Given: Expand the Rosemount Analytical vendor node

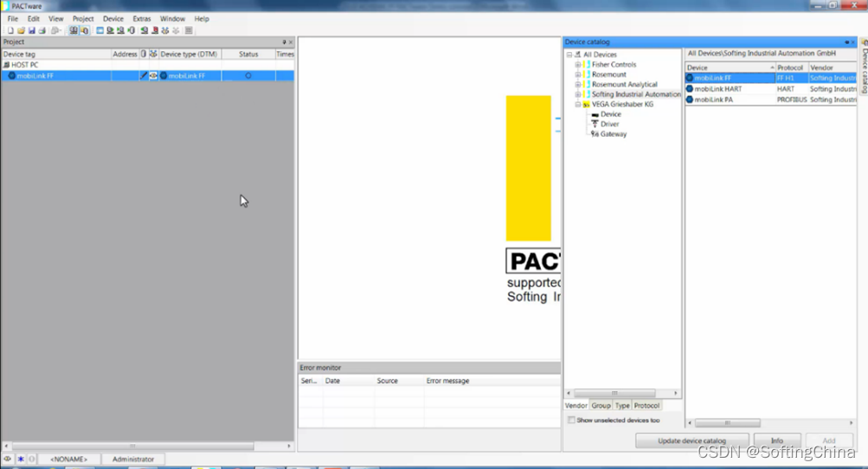Looking at the screenshot, I should (578, 85).
